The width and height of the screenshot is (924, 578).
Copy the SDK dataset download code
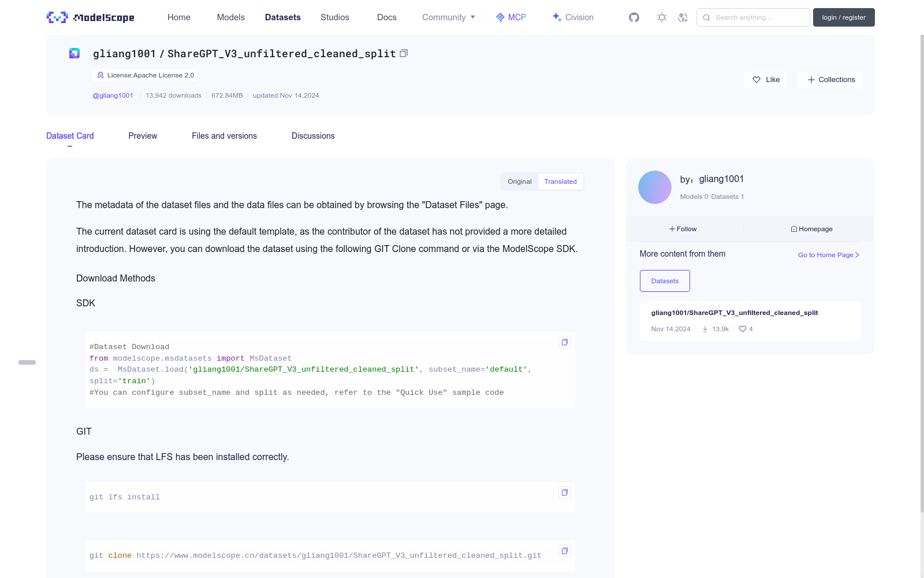(565, 342)
